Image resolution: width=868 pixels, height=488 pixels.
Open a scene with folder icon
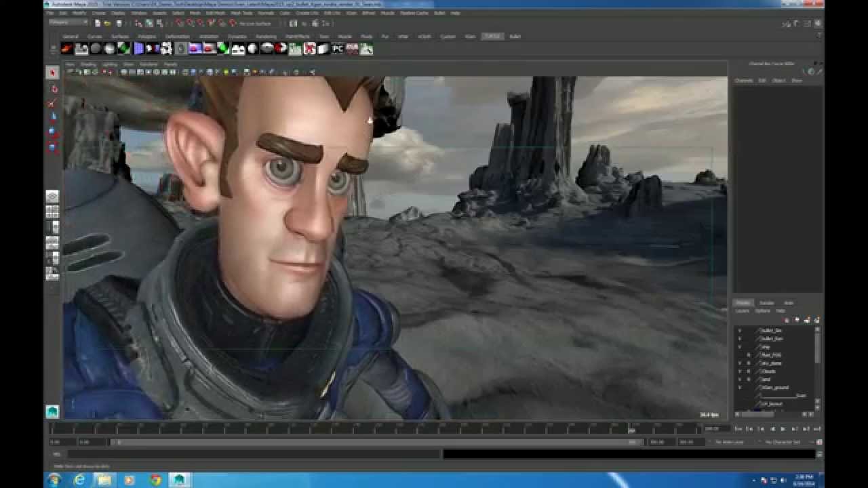108,23
